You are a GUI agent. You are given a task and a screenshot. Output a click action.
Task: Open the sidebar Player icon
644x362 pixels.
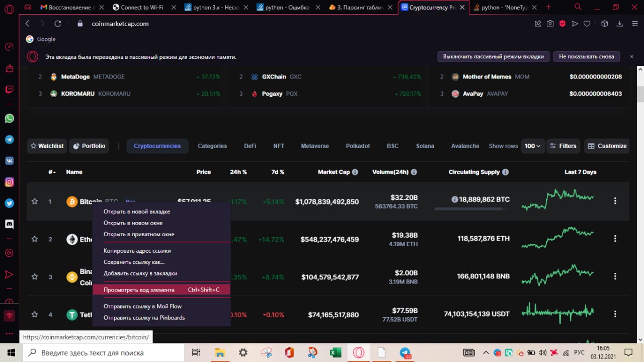pyautogui.click(x=9, y=253)
